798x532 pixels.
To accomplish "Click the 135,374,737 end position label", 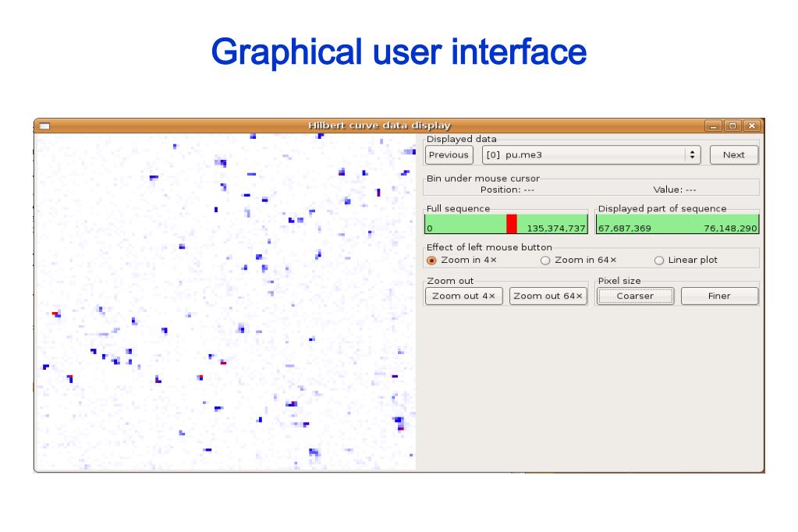I will [x=555, y=229].
